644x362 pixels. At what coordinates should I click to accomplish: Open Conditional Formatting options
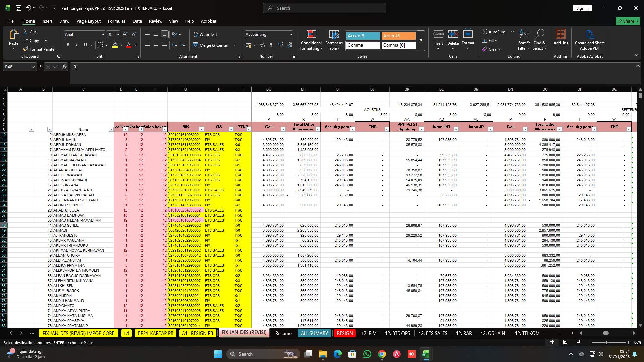[311, 39]
